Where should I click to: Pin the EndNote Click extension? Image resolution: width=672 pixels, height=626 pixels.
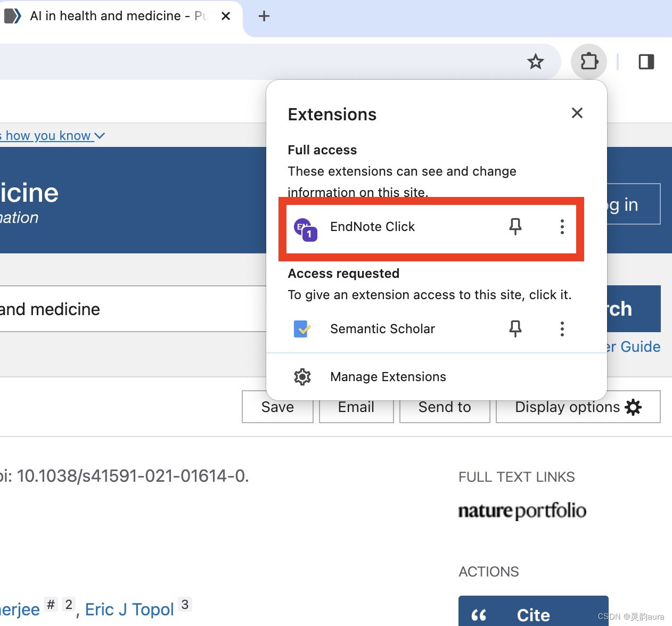[515, 227]
